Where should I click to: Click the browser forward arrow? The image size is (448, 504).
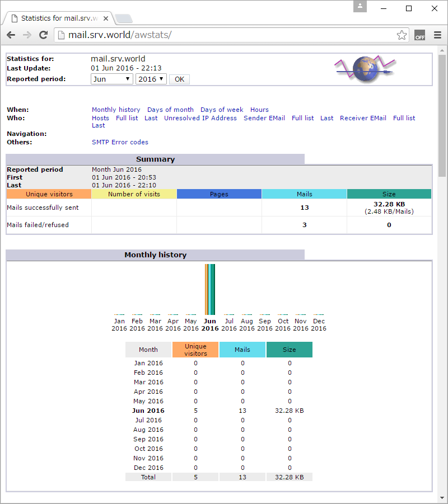coord(27,35)
